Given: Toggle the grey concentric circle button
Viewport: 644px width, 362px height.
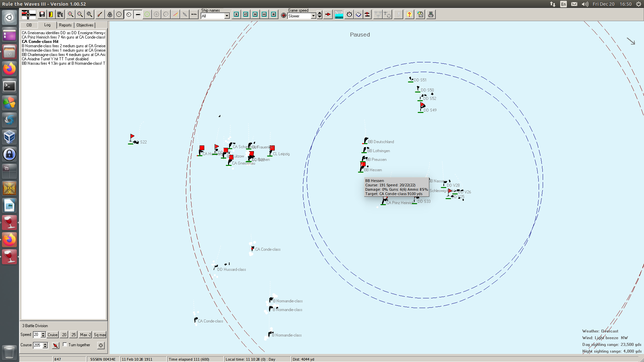Looking at the screenshot, I should coord(157,14).
